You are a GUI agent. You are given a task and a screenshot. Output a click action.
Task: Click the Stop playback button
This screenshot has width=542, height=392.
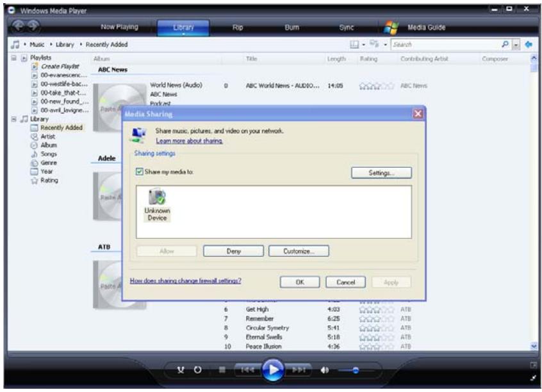coord(221,370)
